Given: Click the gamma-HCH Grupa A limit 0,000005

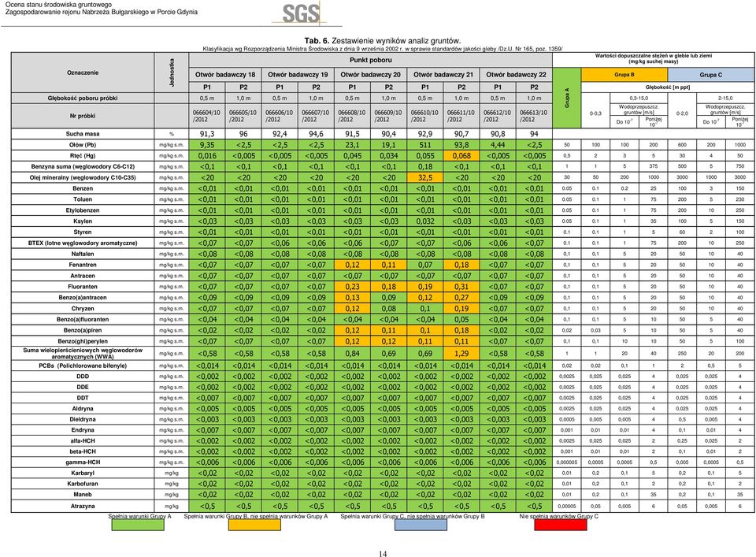Looking at the screenshot, I should coord(567,462).
